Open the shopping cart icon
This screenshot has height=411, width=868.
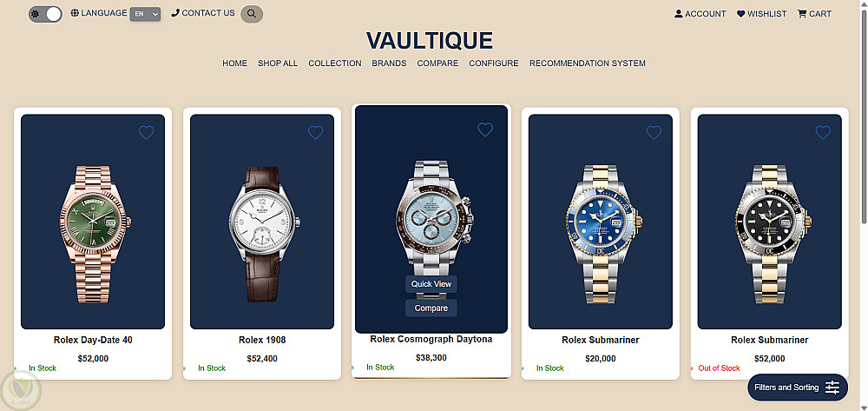point(814,14)
